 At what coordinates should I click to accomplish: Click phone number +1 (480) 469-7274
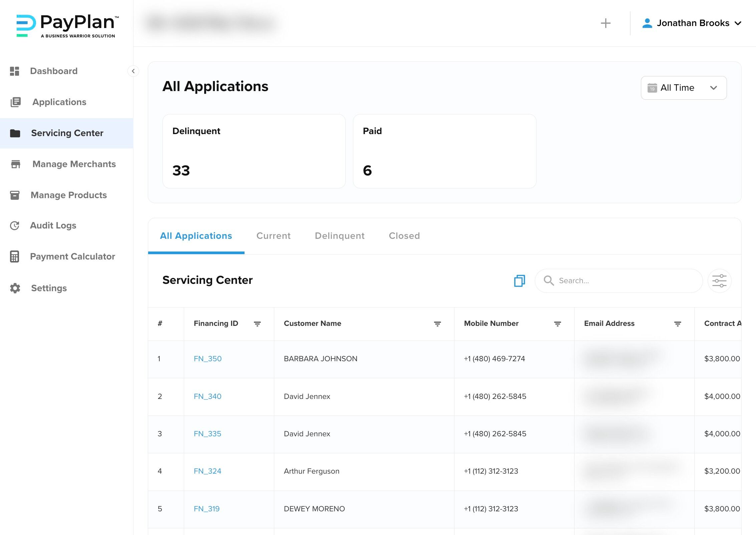coord(494,359)
